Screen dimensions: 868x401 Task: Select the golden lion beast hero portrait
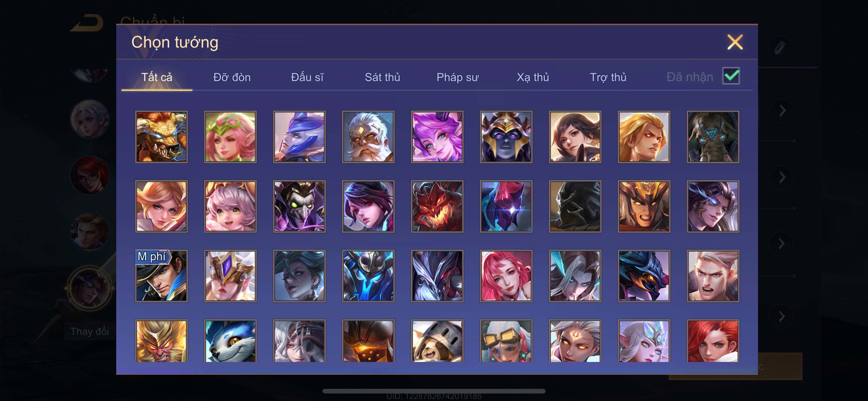point(162,137)
